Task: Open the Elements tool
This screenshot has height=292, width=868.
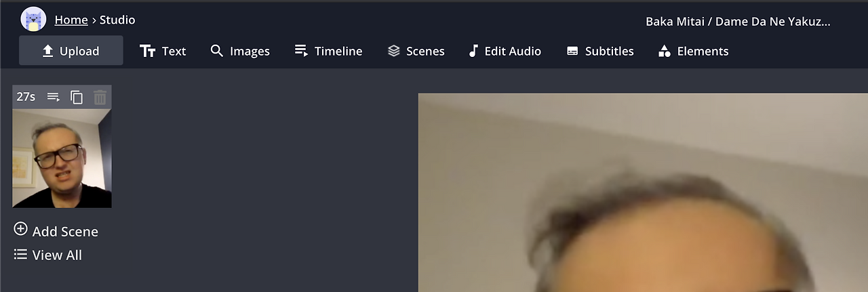Action: (693, 51)
